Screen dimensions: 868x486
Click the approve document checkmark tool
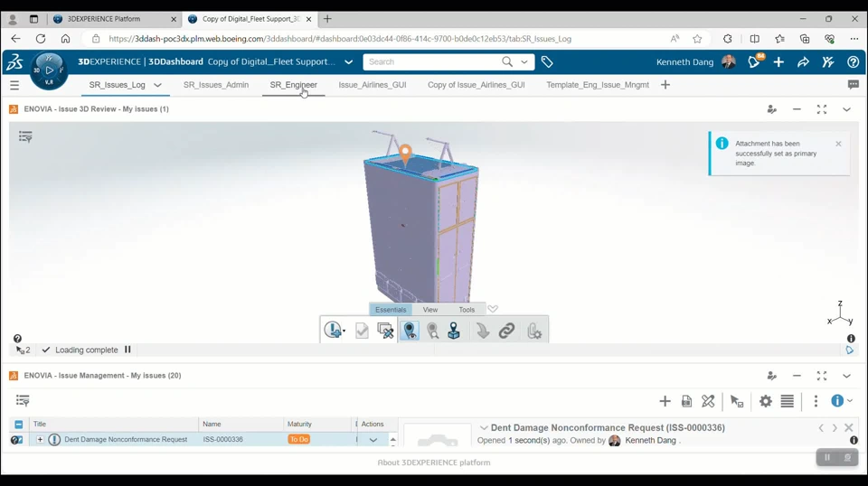[362, 331]
